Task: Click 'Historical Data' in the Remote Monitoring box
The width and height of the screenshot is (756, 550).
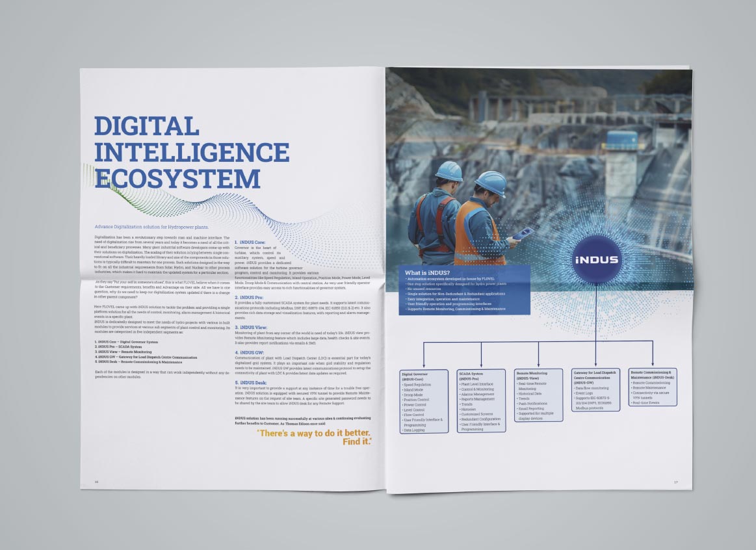Action: (x=529, y=393)
